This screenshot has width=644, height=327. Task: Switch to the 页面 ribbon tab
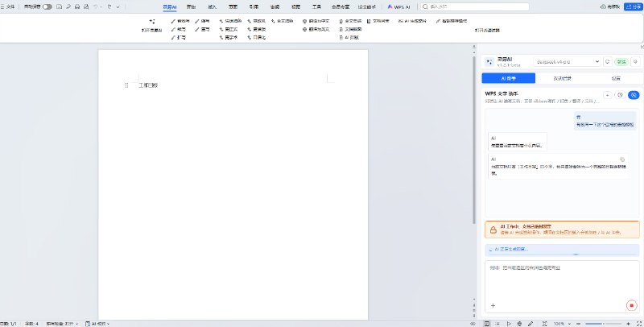[x=233, y=7]
